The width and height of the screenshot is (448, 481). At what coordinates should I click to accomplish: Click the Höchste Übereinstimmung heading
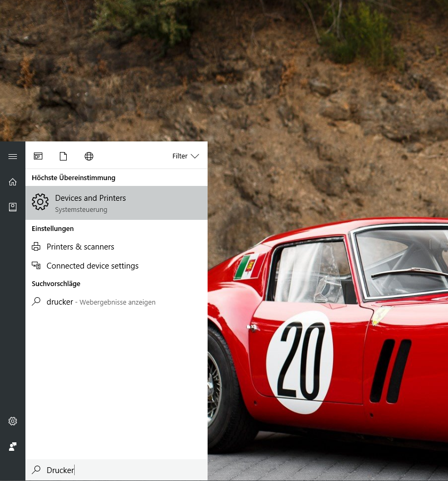pos(74,177)
